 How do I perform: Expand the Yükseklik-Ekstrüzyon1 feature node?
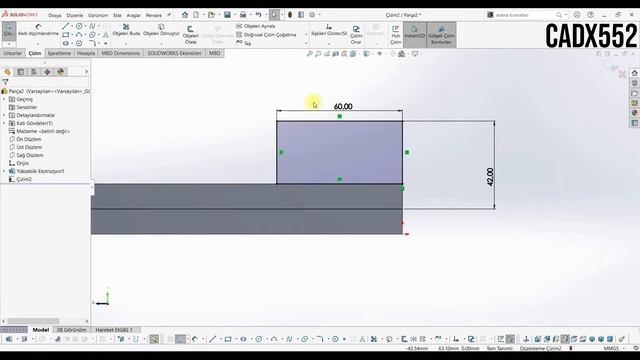(4, 171)
